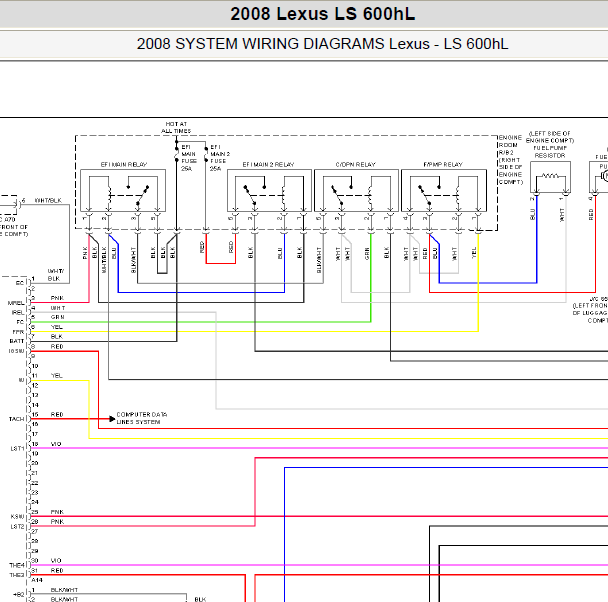The width and height of the screenshot is (608, 602).
Task: Click the "BATT" terminal label
Action: click(17, 341)
